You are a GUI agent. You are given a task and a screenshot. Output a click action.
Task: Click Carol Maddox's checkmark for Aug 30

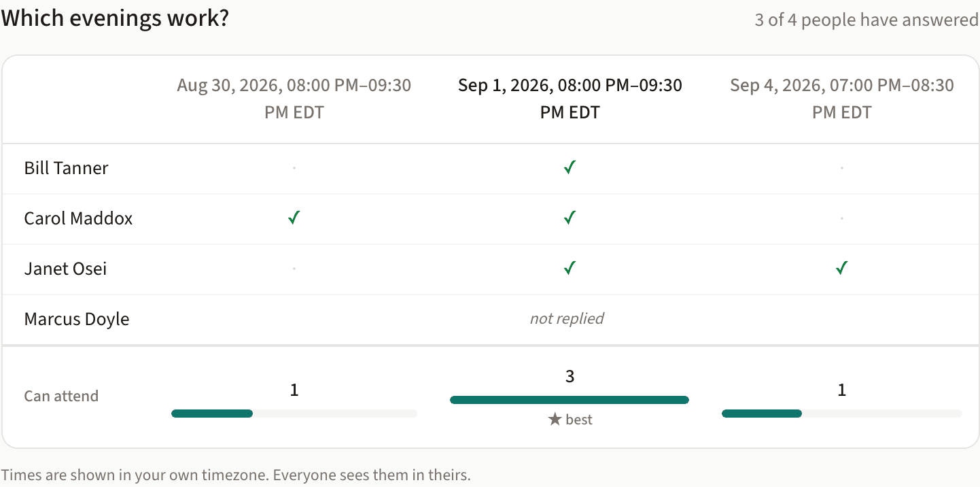point(294,218)
